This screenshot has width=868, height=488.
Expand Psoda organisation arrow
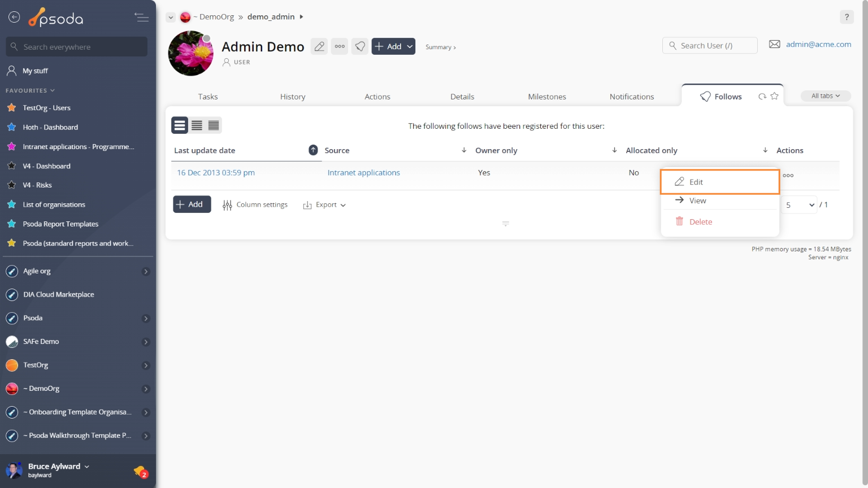tap(146, 319)
